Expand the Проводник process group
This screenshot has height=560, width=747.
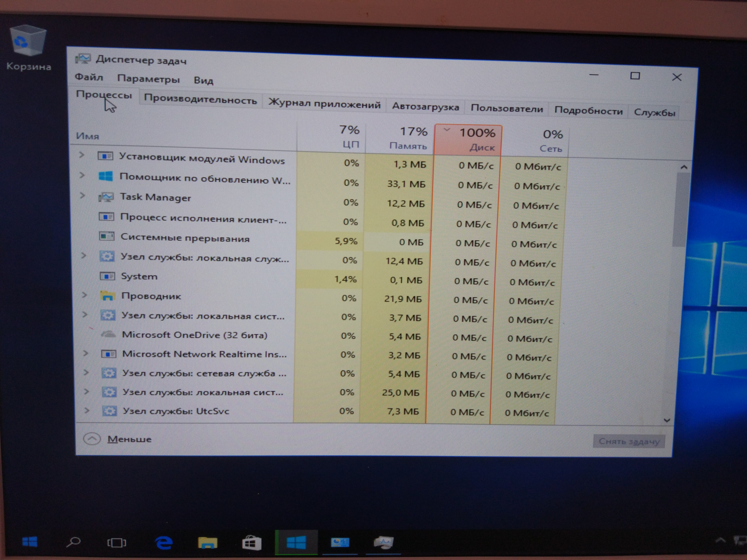pyautogui.click(x=84, y=295)
